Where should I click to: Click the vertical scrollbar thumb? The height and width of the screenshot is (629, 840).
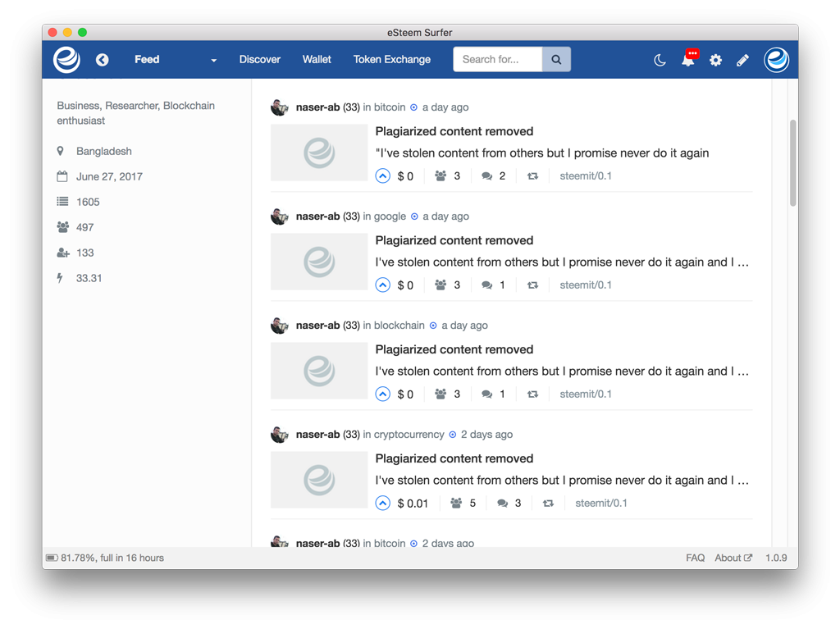793,163
